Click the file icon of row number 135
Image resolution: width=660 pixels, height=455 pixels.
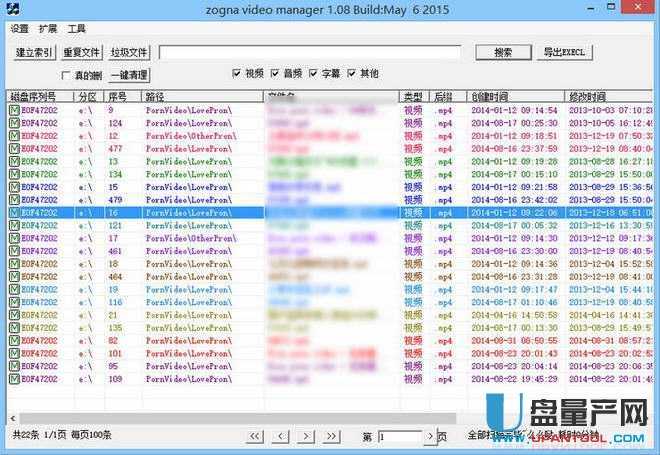pyautogui.click(x=14, y=327)
